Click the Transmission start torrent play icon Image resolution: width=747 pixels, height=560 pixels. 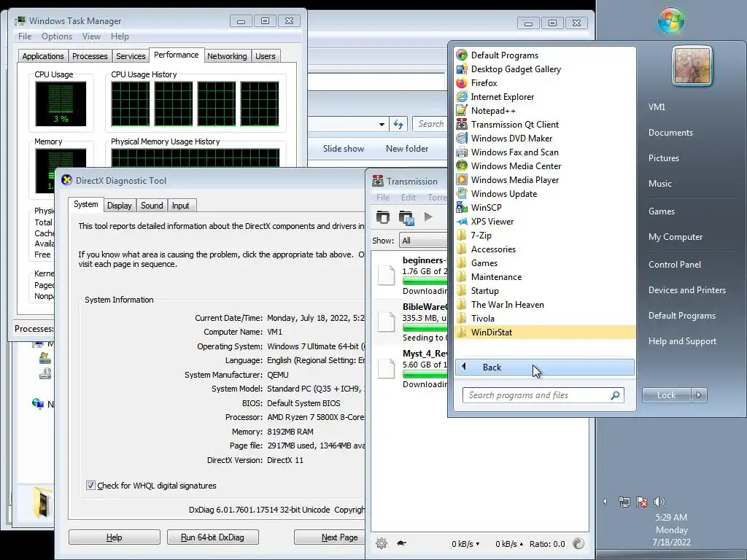428,217
